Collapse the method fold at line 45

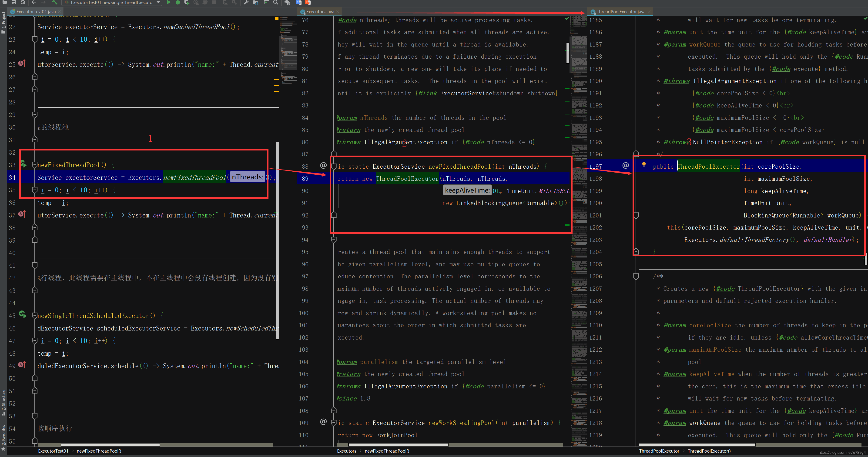[x=34, y=316]
